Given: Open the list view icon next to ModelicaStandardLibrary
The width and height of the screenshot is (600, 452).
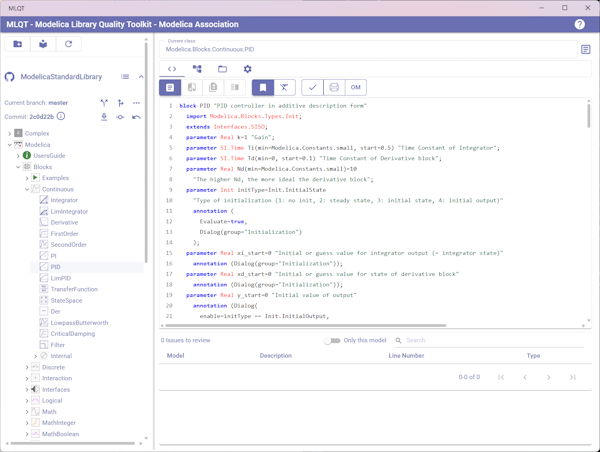Looking at the screenshot, I should point(125,77).
